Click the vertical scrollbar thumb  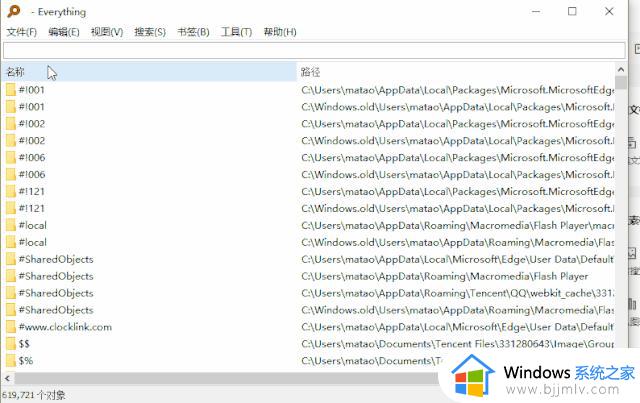coord(621,83)
